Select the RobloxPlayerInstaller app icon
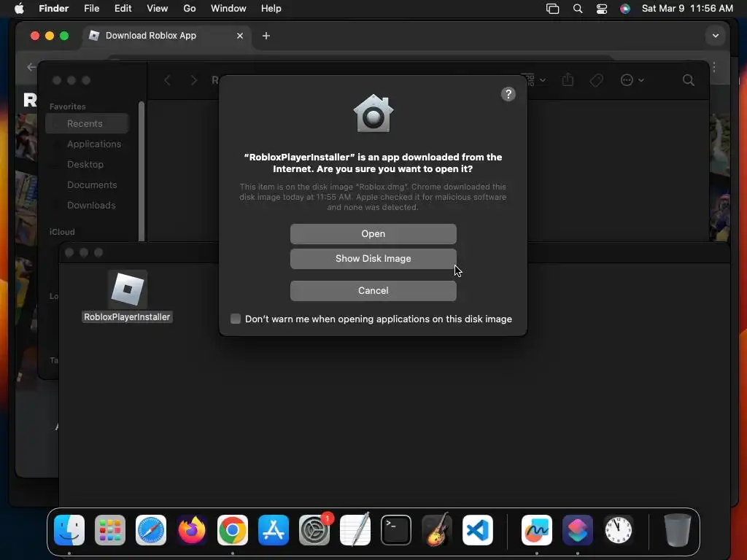Screen dimensions: 747x560 (127, 289)
